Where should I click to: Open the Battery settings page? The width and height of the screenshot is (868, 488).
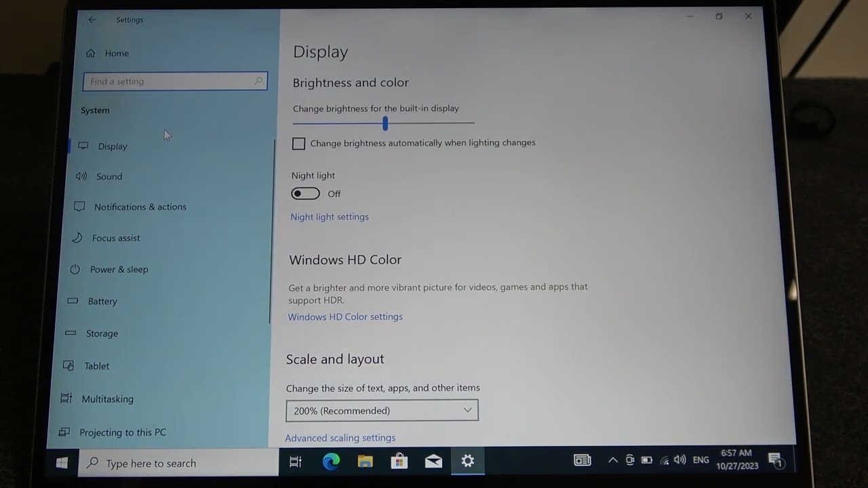click(102, 301)
